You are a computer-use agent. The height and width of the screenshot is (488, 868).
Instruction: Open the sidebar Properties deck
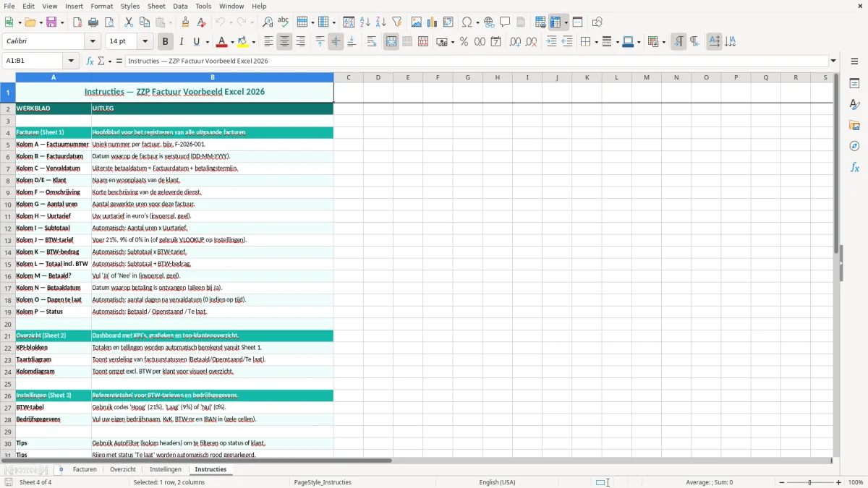click(854, 83)
